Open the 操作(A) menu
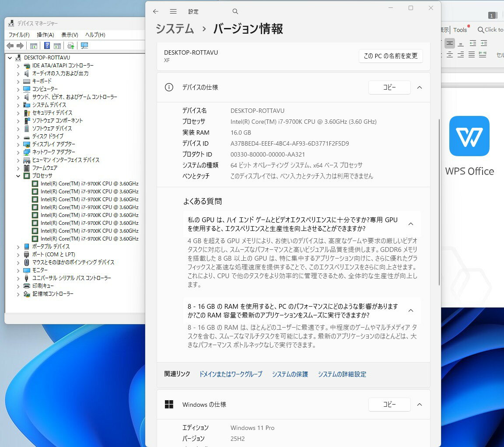Image resolution: width=504 pixels, height=447 pixels. click(45, 35)
